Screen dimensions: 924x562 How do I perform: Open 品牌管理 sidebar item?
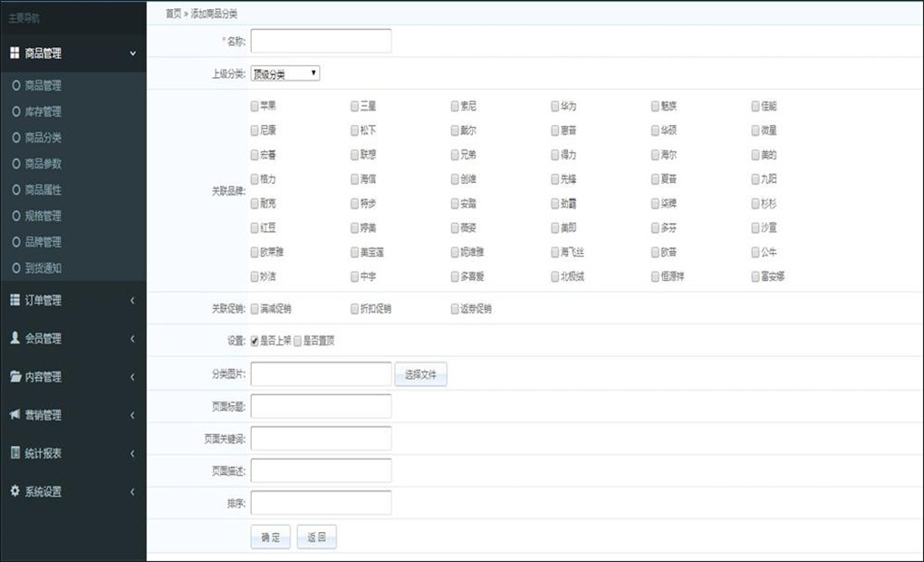[x=43, y=242]
